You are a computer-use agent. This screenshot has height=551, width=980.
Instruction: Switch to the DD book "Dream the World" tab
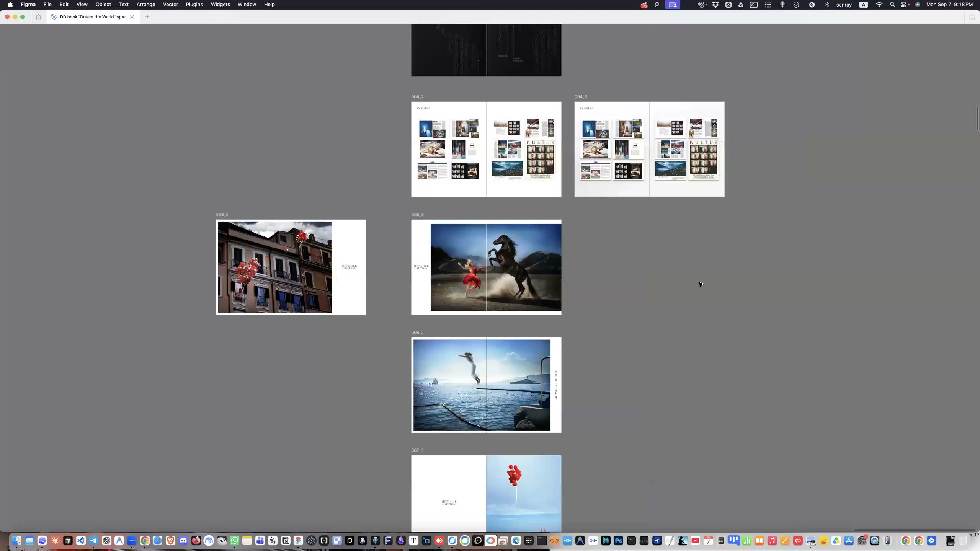[93, 17]
